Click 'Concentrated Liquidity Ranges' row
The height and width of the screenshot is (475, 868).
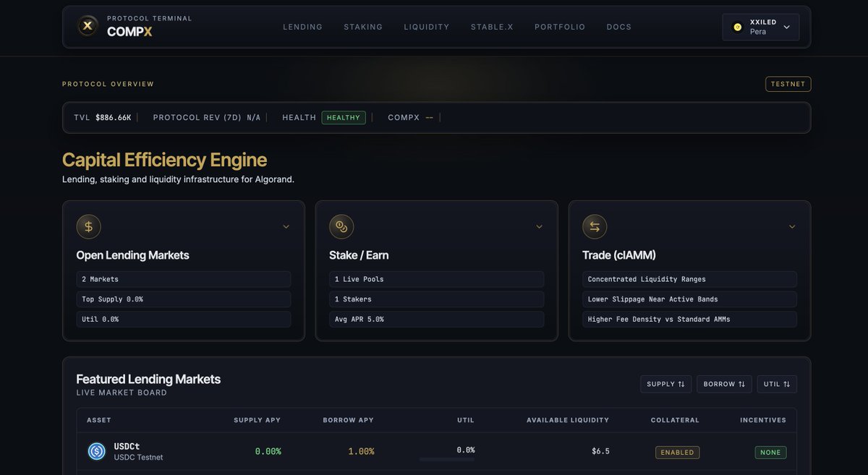tap(690, 279)
